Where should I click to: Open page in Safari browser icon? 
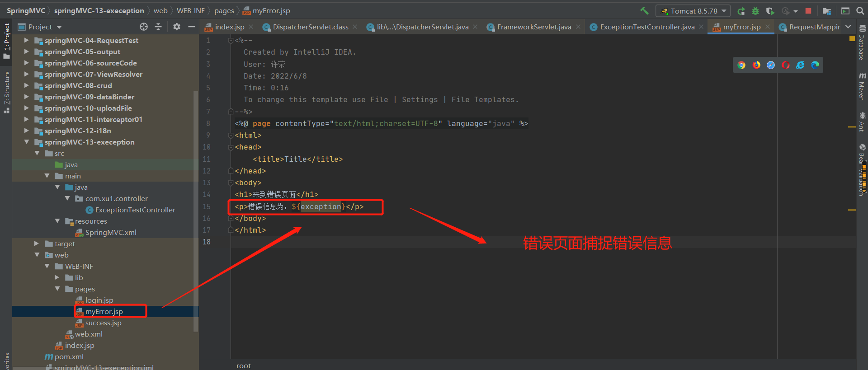[x=771, y=65]
